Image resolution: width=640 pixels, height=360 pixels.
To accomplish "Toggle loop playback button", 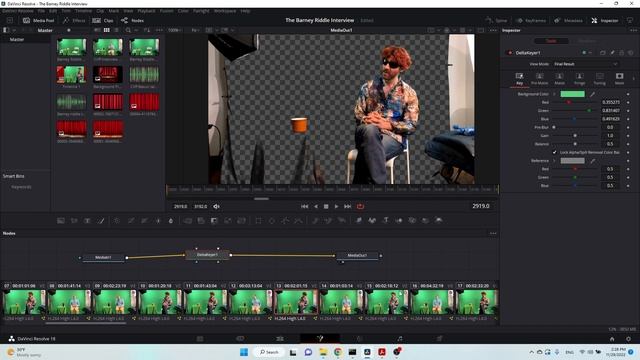I will [360, 207].
